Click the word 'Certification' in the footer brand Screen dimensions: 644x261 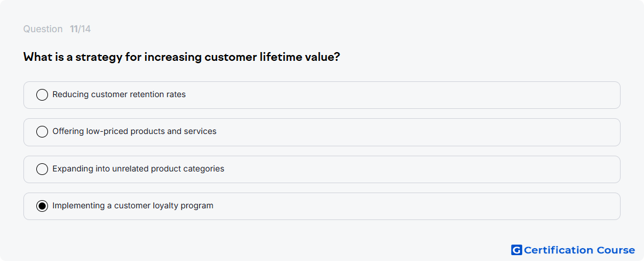coord(559,250)
